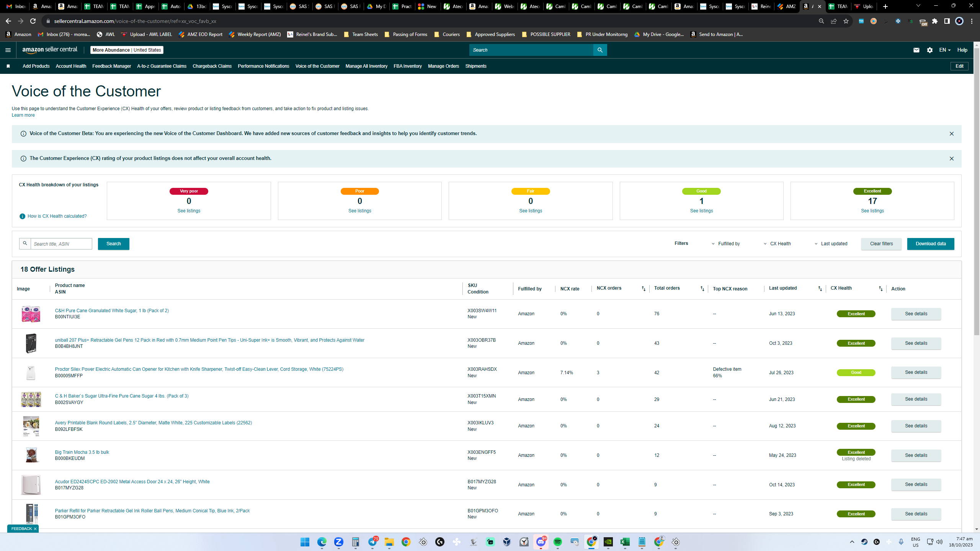Open Account Health in the navigation bar
The width and height of the screenshot is (980, 551).
point(71,66)
